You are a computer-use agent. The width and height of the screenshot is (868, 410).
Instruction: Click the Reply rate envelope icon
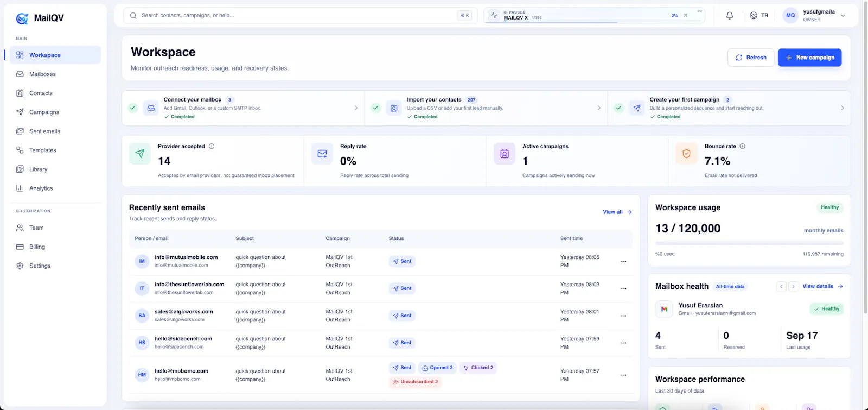tap(322, 154)
